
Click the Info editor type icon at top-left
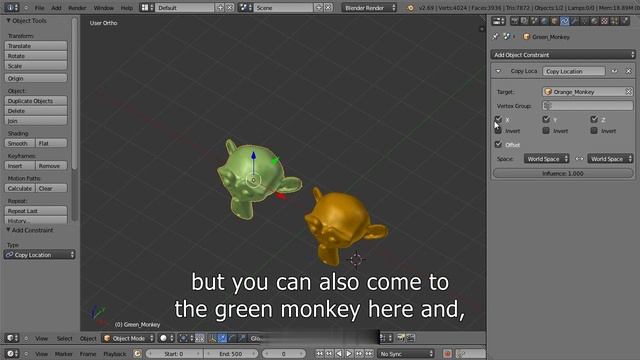point(11,7)
